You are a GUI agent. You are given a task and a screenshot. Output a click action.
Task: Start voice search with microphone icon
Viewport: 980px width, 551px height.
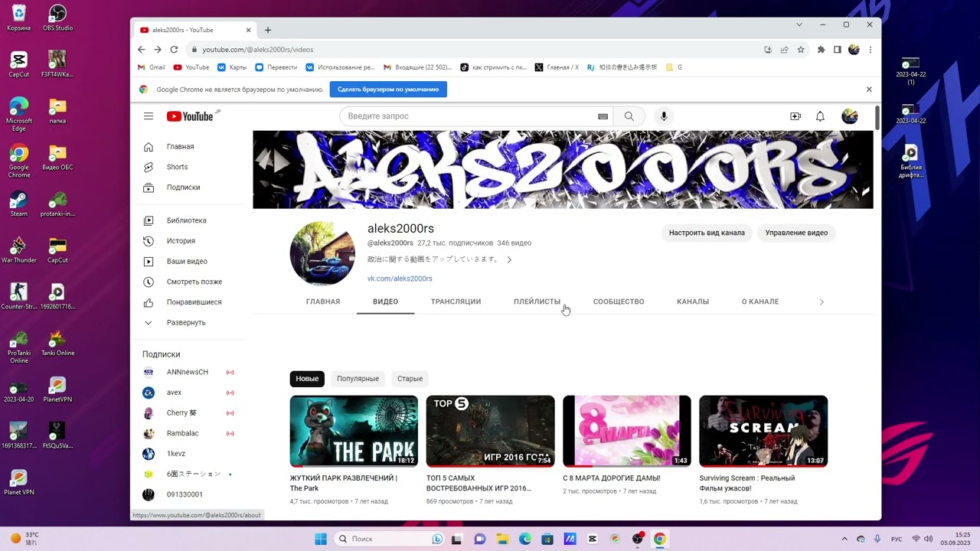pos(664,116)
